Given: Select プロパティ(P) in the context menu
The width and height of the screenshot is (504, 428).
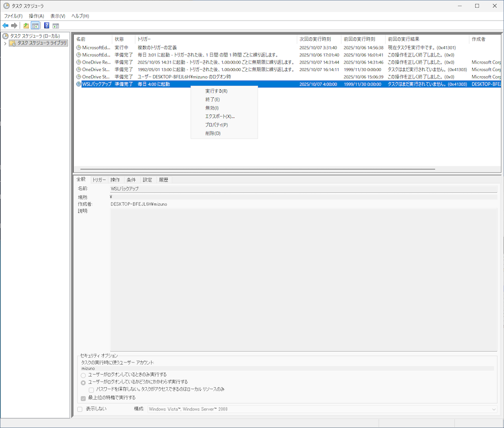Looking at the screenshot, I should (216, 125).
